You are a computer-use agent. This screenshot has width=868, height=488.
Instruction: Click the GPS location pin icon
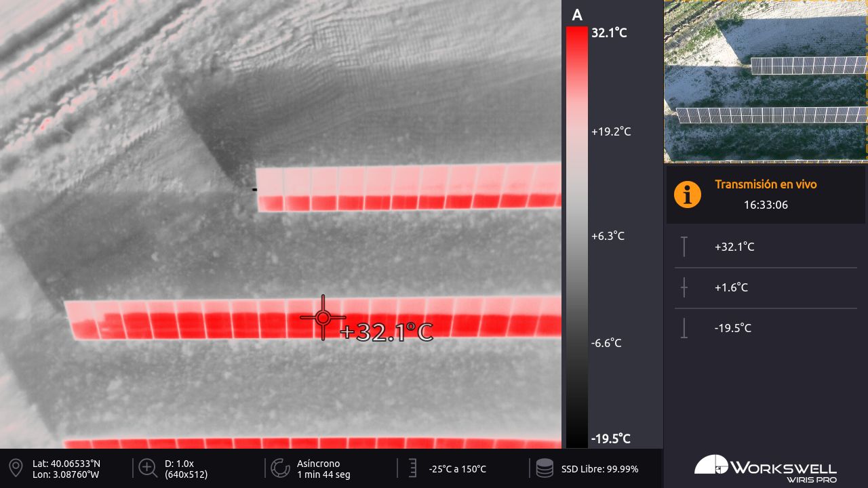pos(16,468)
